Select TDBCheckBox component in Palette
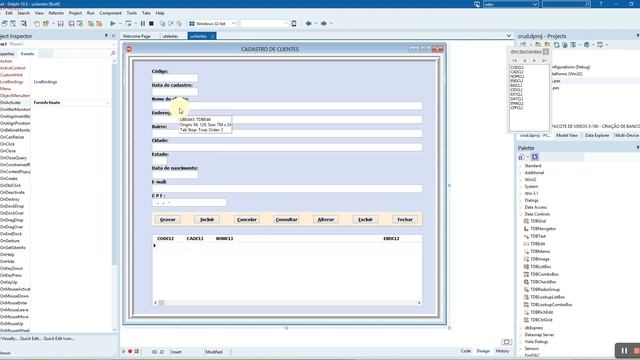 click(540, 282)
